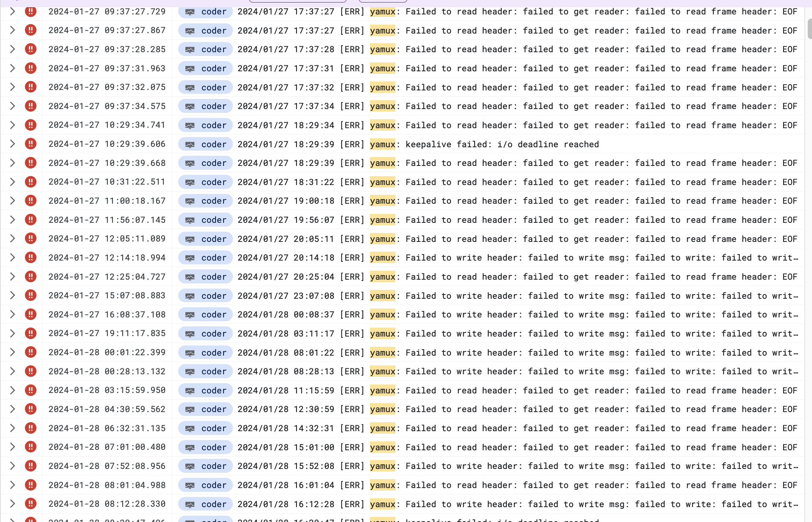Click highlighted yamux in 10:31:22.511 log message

(x=382, y=182)
